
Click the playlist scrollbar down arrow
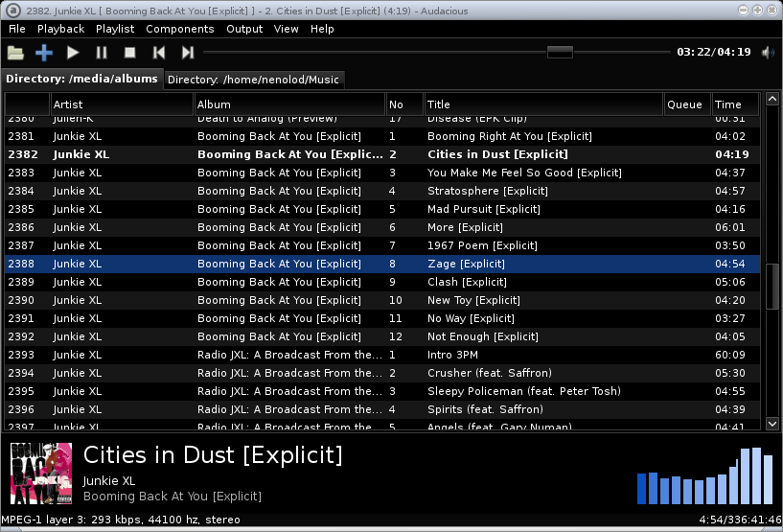pos(772,424)
